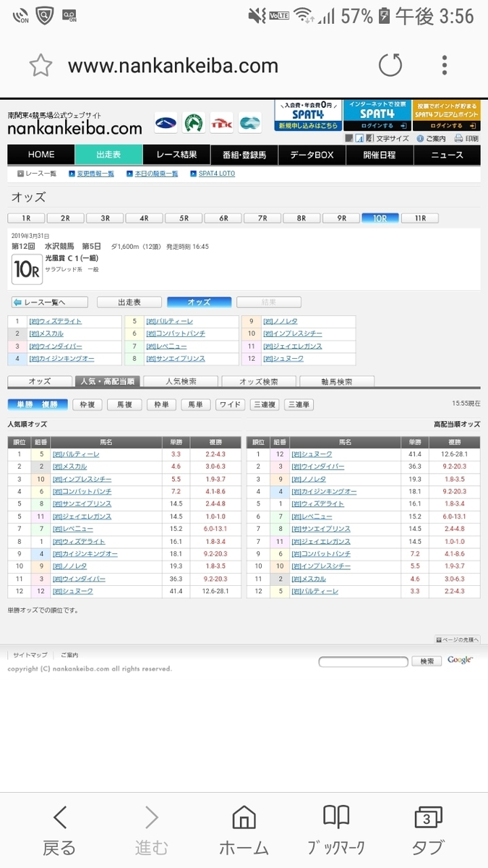Click the SPAT4 new registration banner
The height and width of the screenshot is (868, 488).
(307, 115)
